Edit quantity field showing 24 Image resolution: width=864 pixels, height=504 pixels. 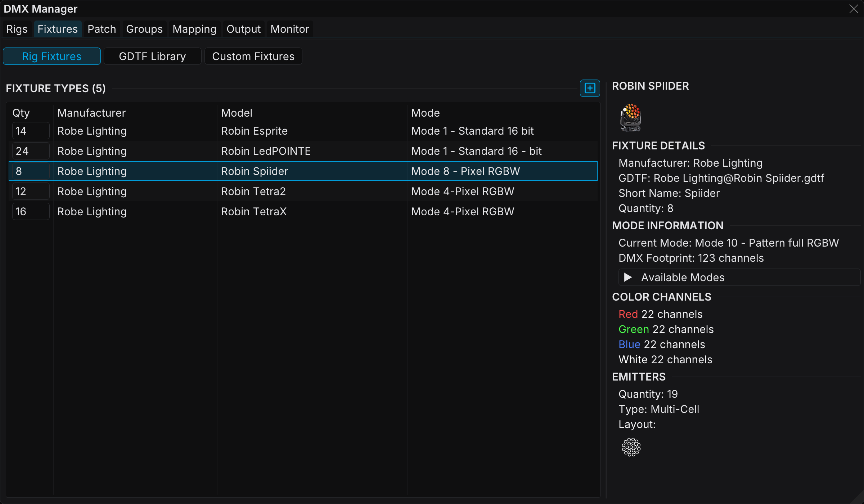(31, 151)
